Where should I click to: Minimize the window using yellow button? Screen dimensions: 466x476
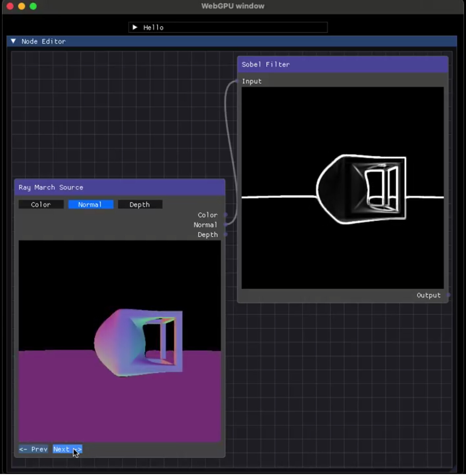point(21,6)
